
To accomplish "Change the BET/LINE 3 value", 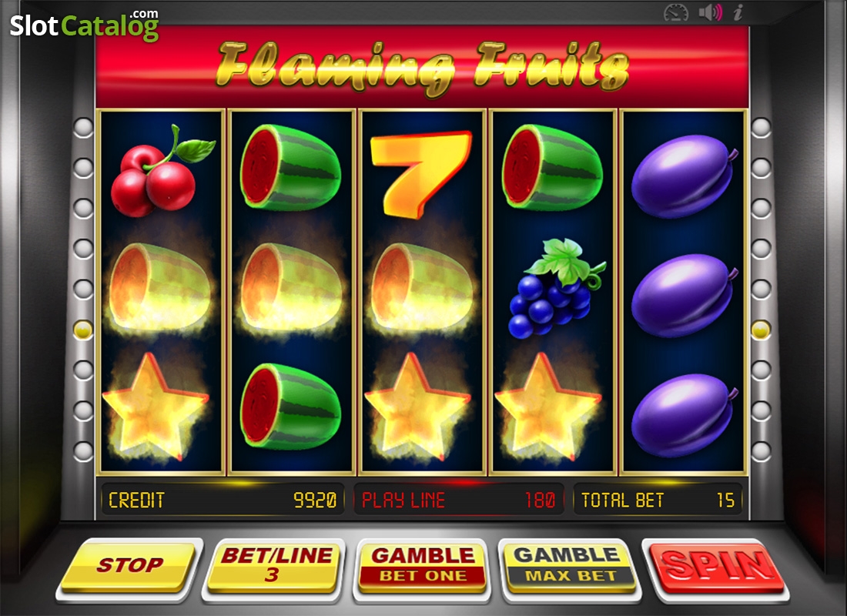I will (275, 566).
